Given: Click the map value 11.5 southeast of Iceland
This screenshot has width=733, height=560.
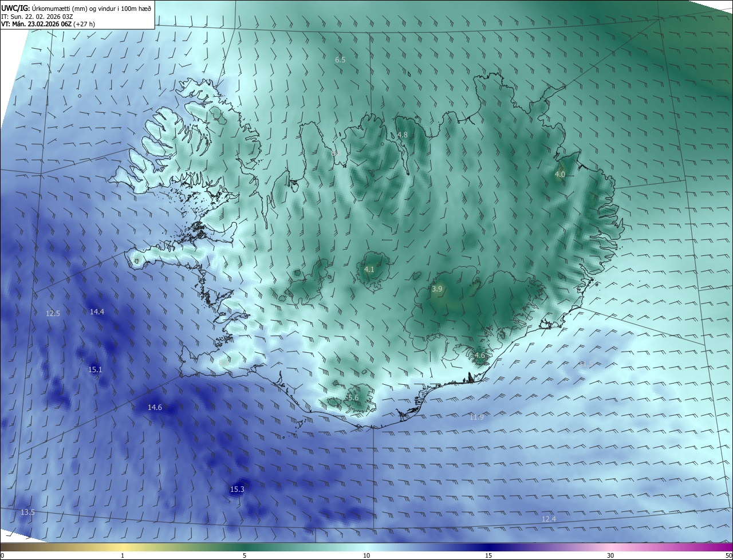Looking at the screenshot, I should coord(585,364).
